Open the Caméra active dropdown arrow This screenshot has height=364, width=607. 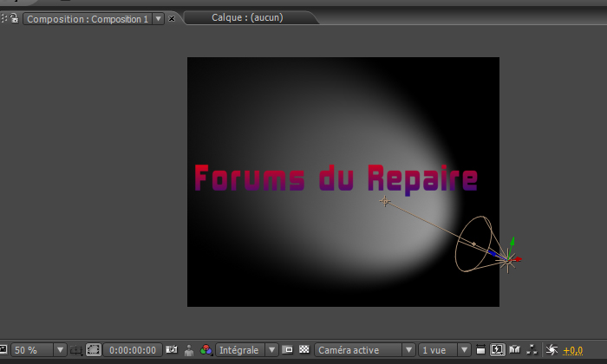[x=408, y=350]
